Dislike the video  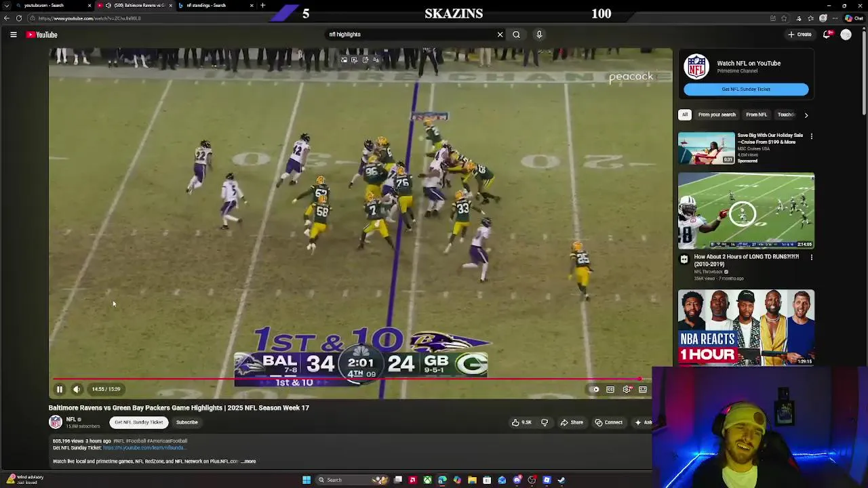544,422
